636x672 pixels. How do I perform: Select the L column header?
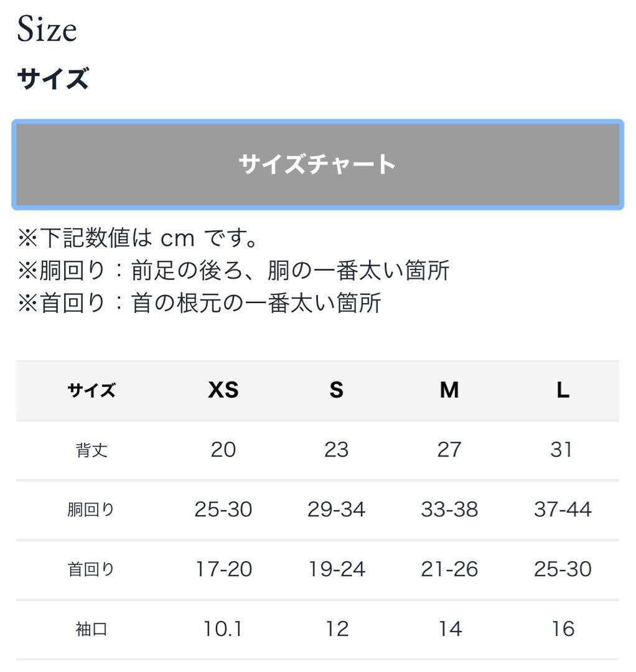pos(562,391)
